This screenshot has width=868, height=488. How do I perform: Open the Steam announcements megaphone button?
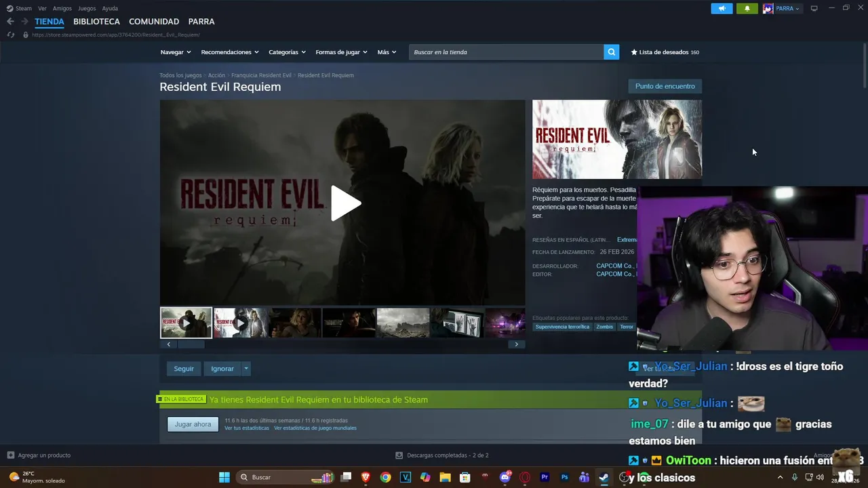coord(722,8)
